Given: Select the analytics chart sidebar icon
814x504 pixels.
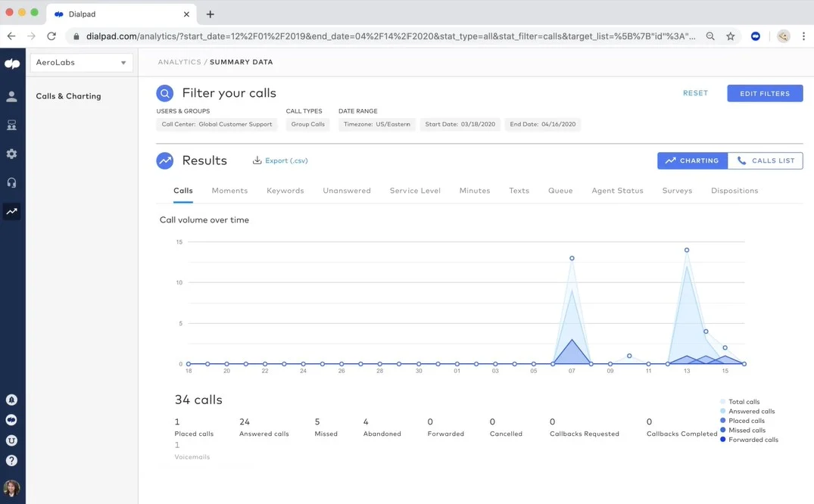Looking at the screenshot, I should (x=11, y=211).
